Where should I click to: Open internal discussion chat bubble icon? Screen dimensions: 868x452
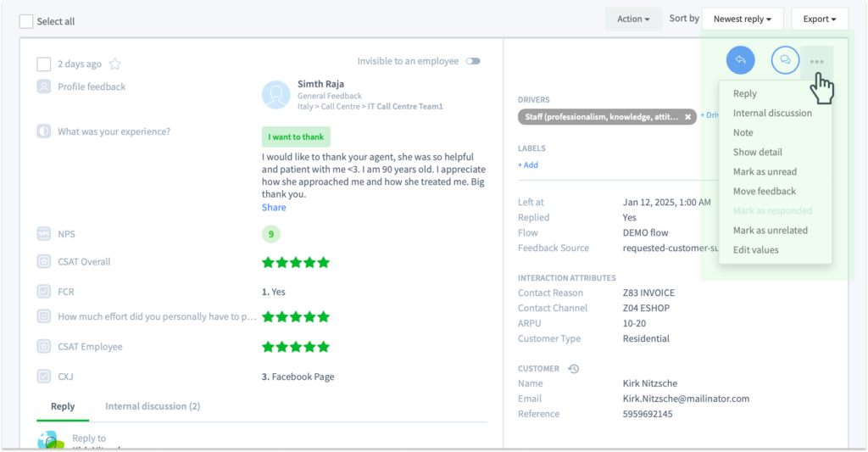785,60
